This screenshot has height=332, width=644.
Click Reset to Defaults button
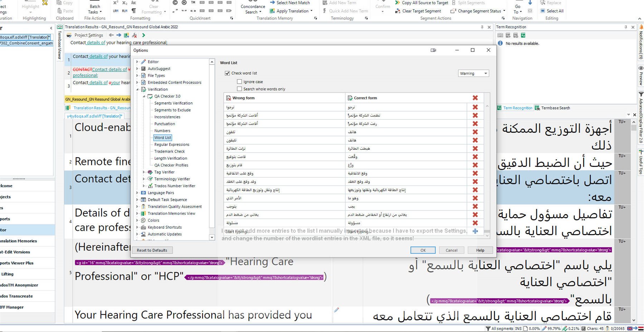pyautogui.click(x=152, y=250)
